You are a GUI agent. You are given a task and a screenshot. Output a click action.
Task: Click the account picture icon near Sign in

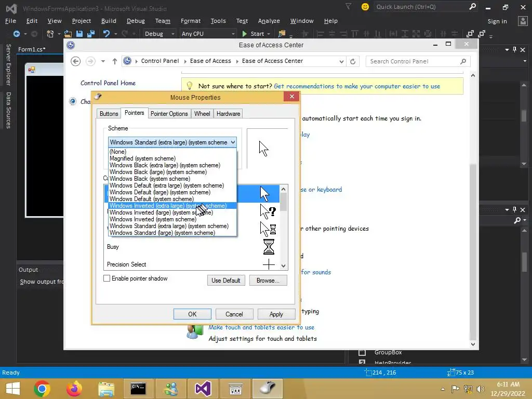(523, 21)
